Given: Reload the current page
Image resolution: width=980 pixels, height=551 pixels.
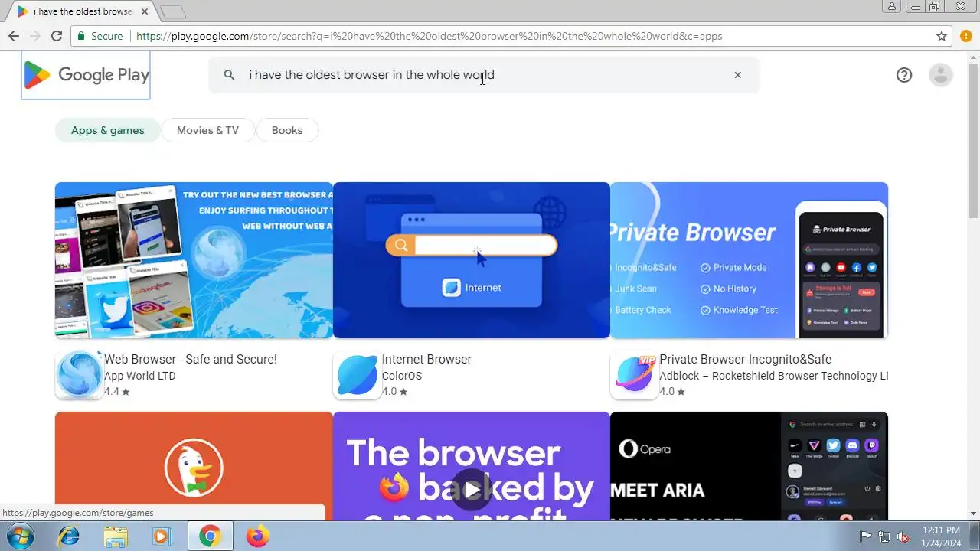Looking at the screenshot, I should point(56,36).
